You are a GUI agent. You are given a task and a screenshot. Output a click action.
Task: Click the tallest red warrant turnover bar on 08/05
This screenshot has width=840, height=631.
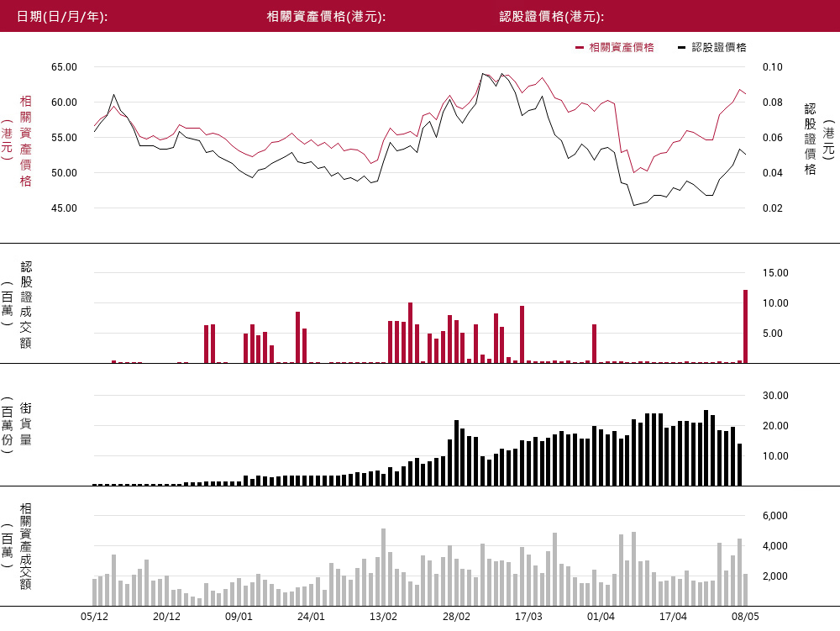point(745,327)
